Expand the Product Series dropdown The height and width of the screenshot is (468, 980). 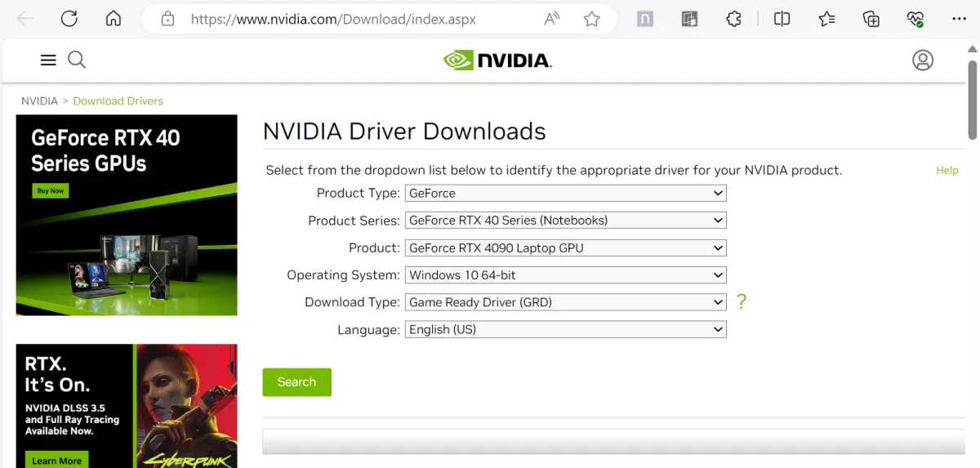click(x=565, y=221)
